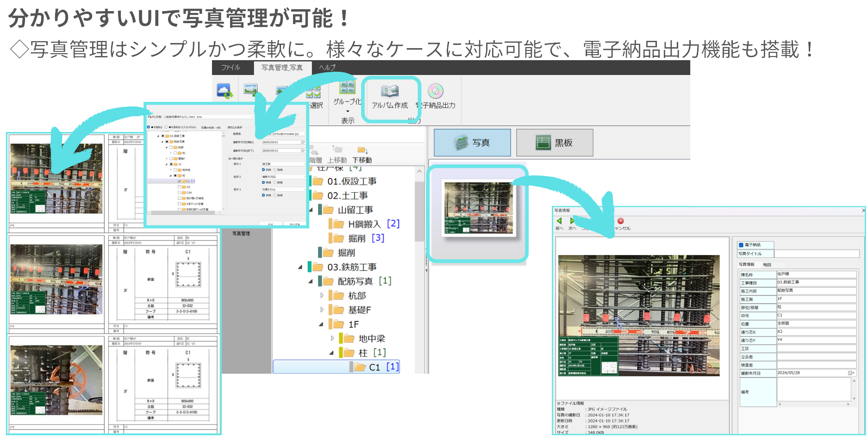Click the 写真 view button
This screenshot has width=868, height=445.
472,143
